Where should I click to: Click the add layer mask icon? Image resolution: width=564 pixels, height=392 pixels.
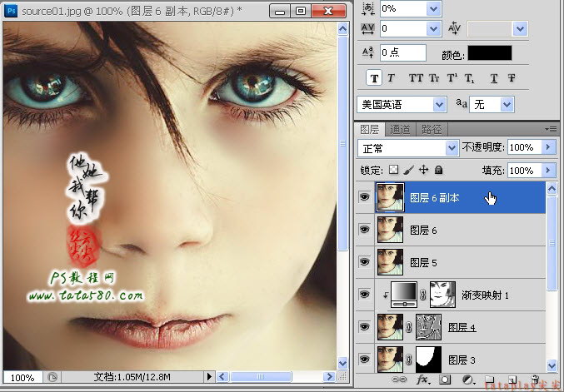click(445, 380)
